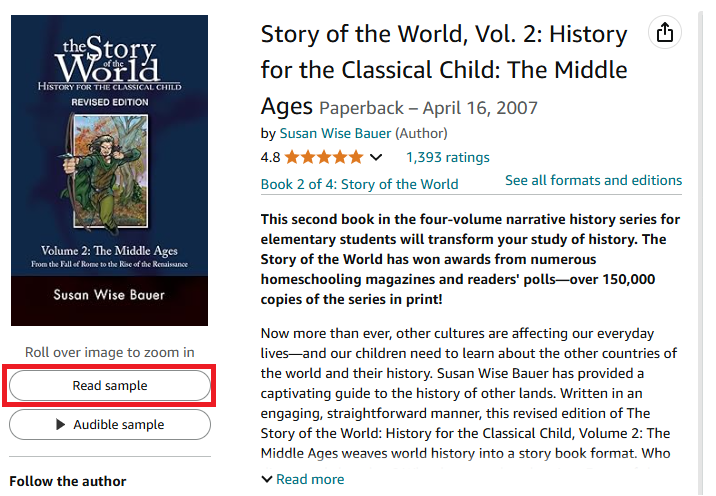
Task: Click the book cover image
Action: (x=110, y=170)
